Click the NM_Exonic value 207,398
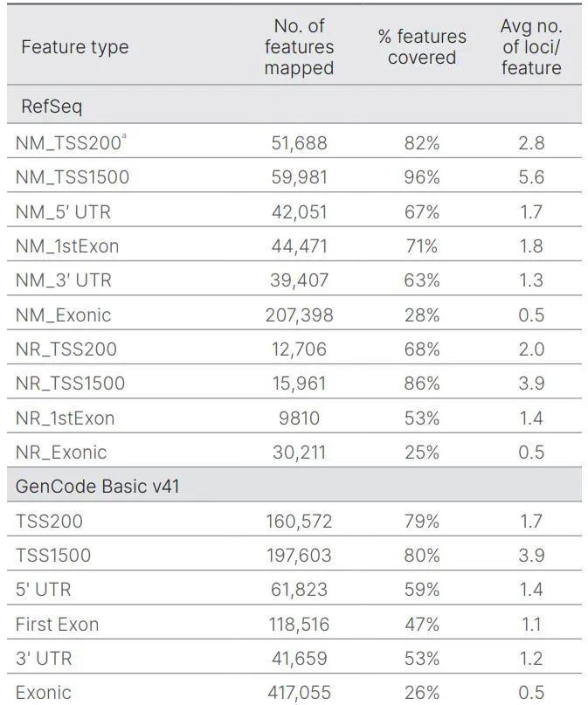 click(x=299, y=314)
